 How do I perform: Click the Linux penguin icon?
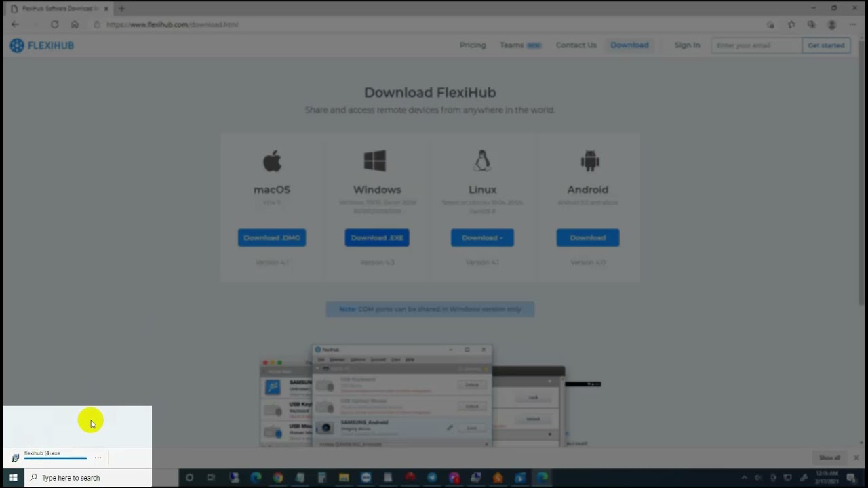tap(482, 161)
